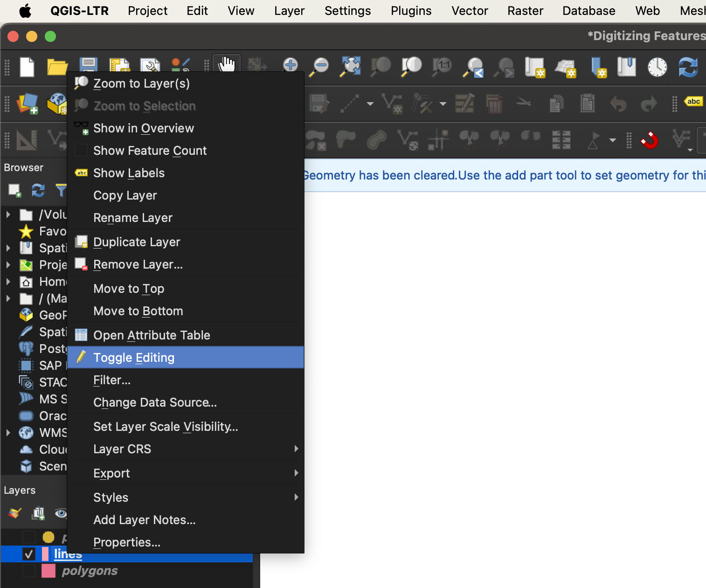Create a new project with blank page icon
This screenshot has height=588, width=706.
click(27, 67)
